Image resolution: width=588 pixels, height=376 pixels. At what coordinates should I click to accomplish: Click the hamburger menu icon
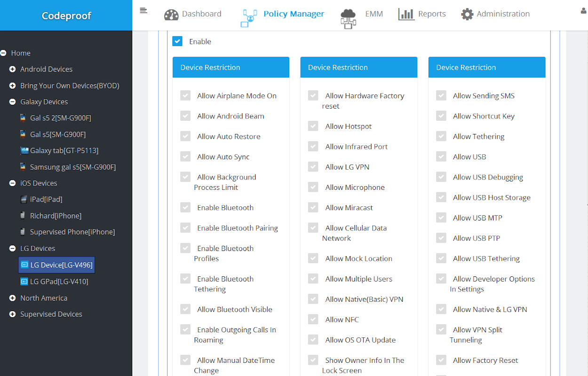click(x=143, y=11)
